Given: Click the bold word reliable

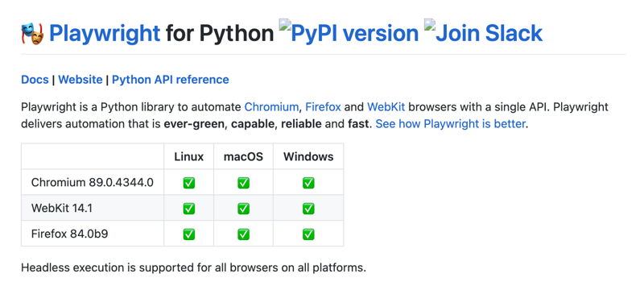Looking at the screenshot, I should (301, 123).
